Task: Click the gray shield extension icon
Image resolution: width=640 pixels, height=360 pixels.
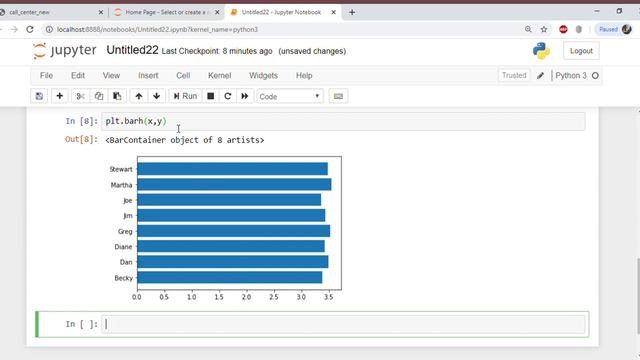Action: pos(579,29)
